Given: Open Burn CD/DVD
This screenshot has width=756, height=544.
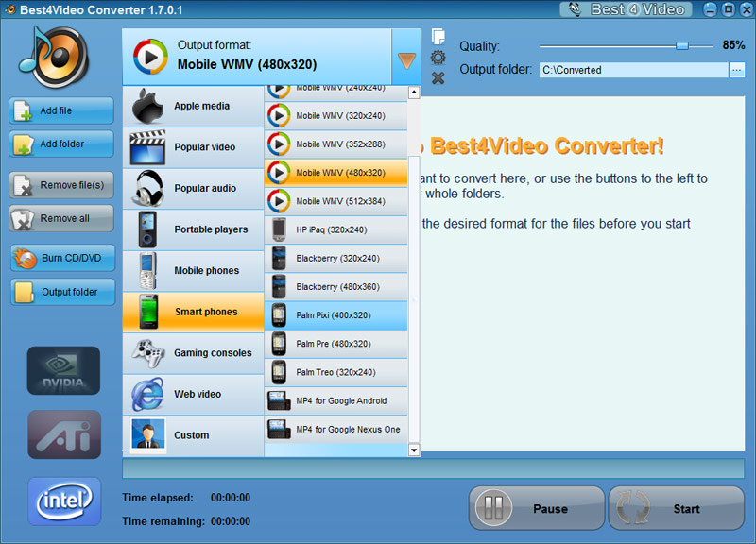Looking at the screenshot, I should tap(62, 258).
